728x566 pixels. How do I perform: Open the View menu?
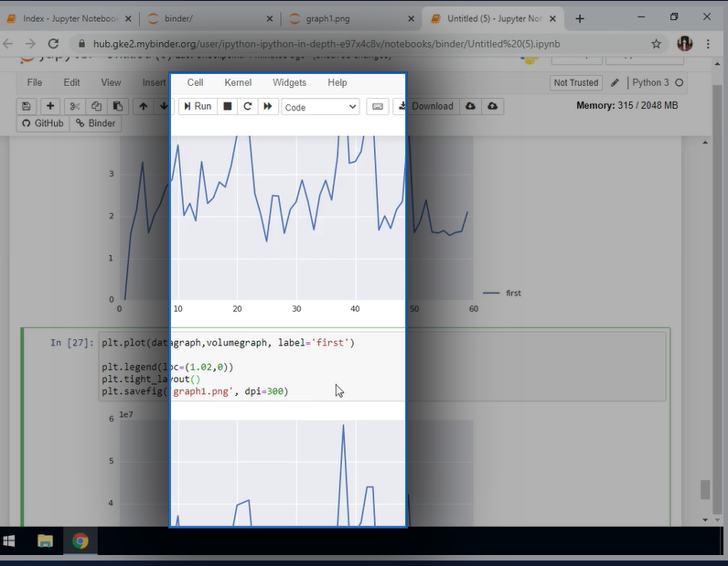tap(111, 82)
